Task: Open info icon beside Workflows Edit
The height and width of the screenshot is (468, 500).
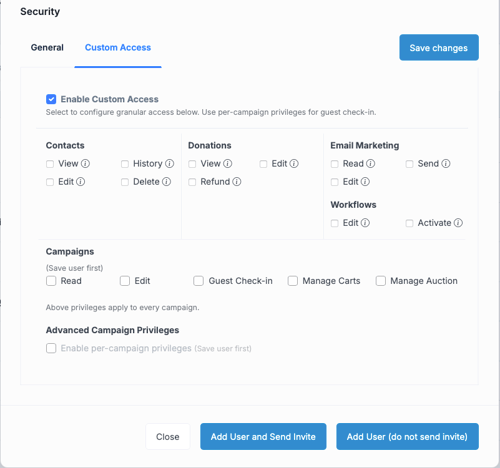Action: pyautogui.click(x=365, y=223)
